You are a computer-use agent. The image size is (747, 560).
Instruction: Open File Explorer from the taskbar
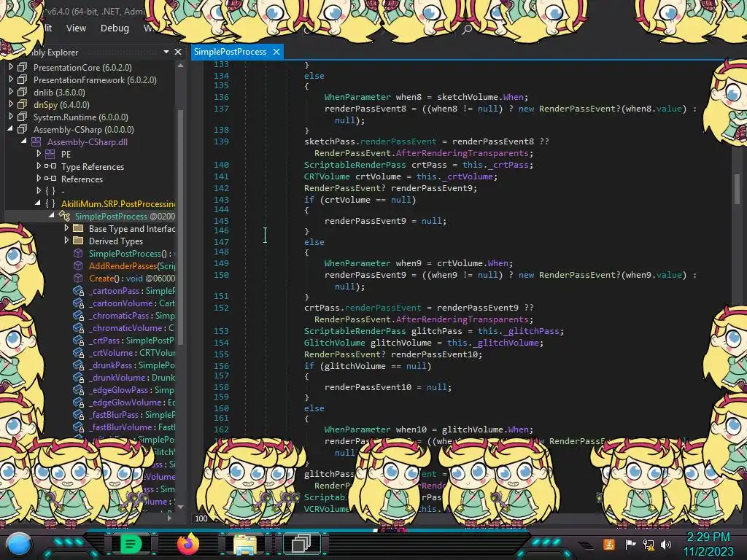pyautogui.click(x=245, y=545)
